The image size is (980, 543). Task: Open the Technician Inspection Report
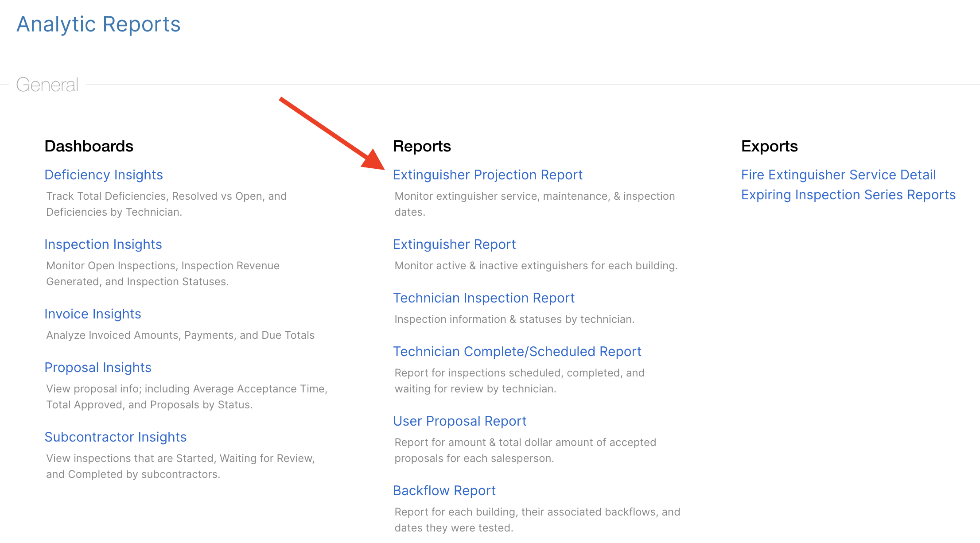point(484,298)
